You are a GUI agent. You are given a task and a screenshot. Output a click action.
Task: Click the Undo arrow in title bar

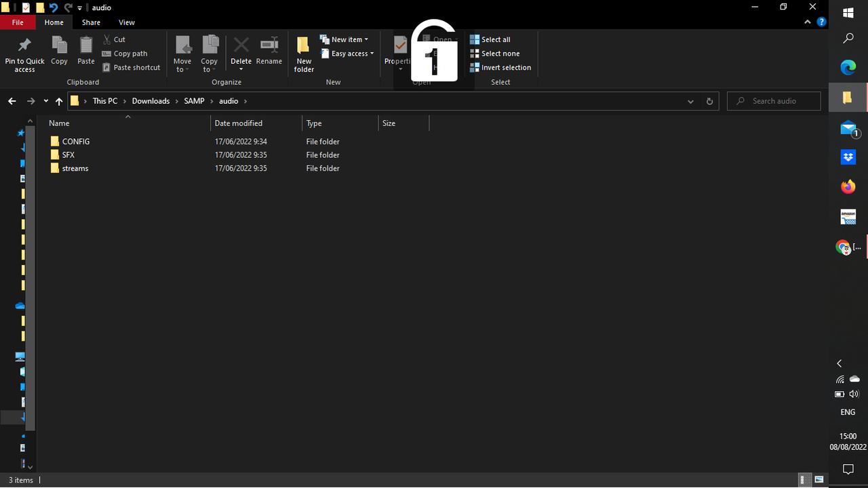54,7
